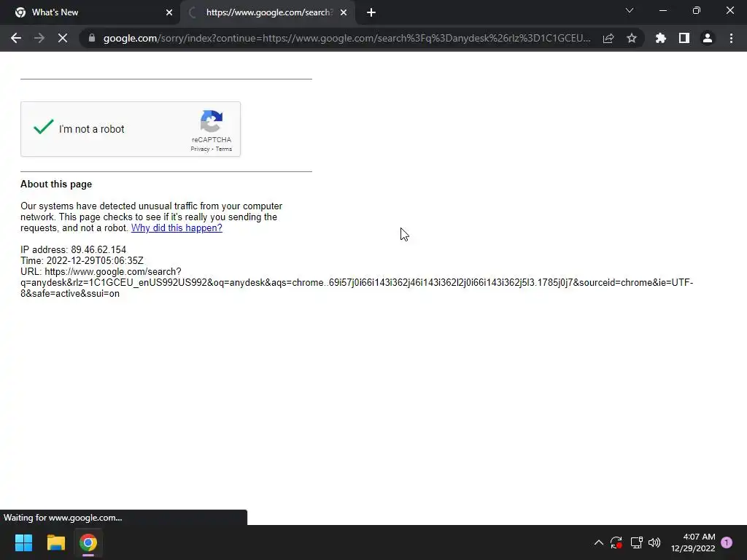747x560 pixels.
Task: Restore down the Chrome window
Action: coord(697,10)
